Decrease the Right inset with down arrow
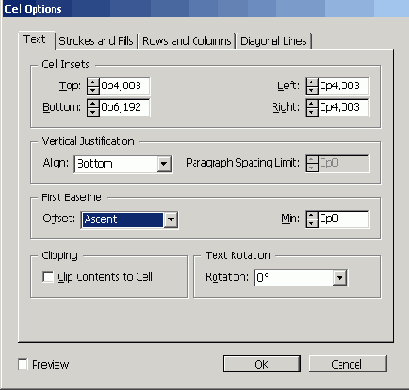The image size is (409, 390). click(312, 112)
